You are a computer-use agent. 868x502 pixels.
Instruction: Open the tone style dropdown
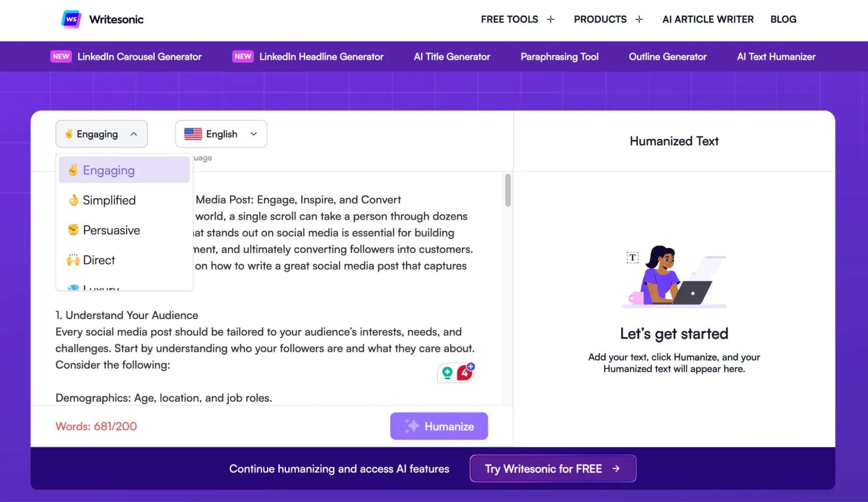[100, 133]
